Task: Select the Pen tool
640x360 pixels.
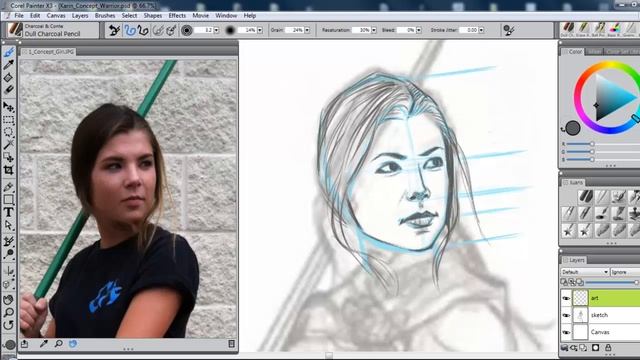Action: (9, 187)
